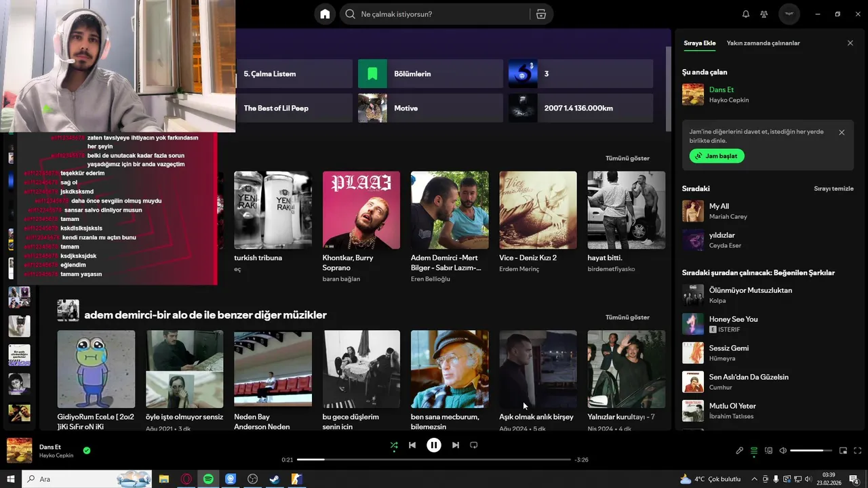Screen dimensions: 868x488
Task: Open friend activity icon
Action: [x=764, y=14]
